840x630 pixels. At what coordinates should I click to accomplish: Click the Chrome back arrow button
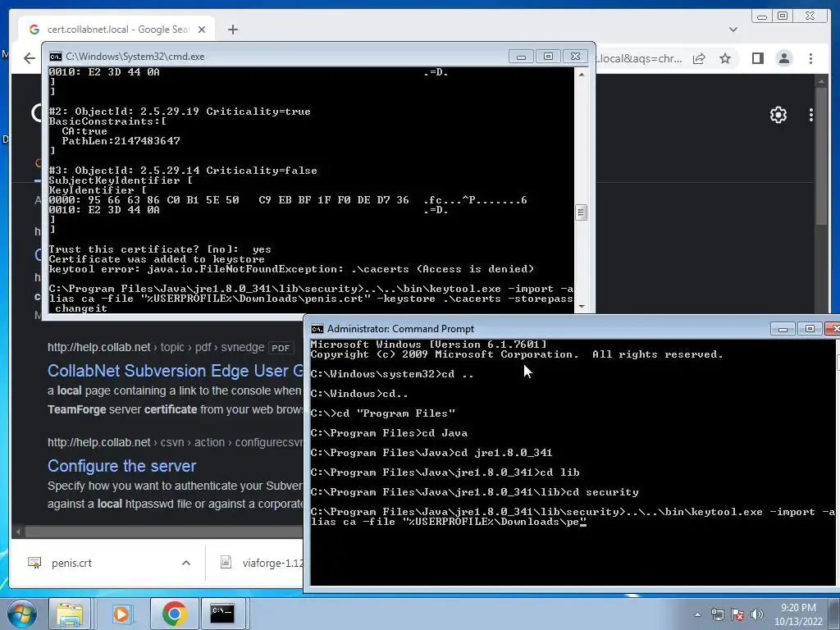30,58
